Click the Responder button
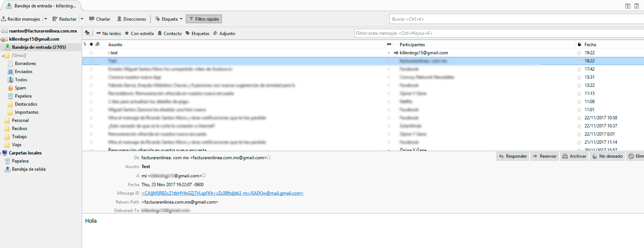Screen dimensions: 644x248 coord(513,156)
